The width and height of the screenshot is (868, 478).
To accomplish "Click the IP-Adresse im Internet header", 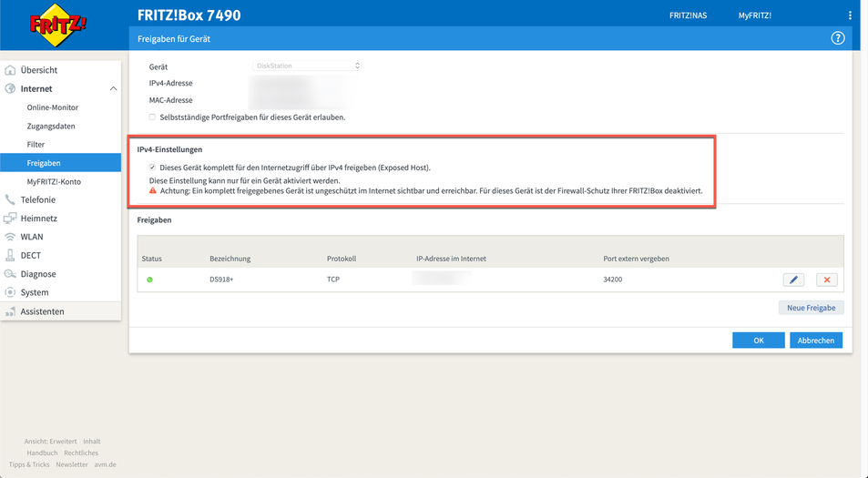I will pyautogui.click(x=451, y=259).
